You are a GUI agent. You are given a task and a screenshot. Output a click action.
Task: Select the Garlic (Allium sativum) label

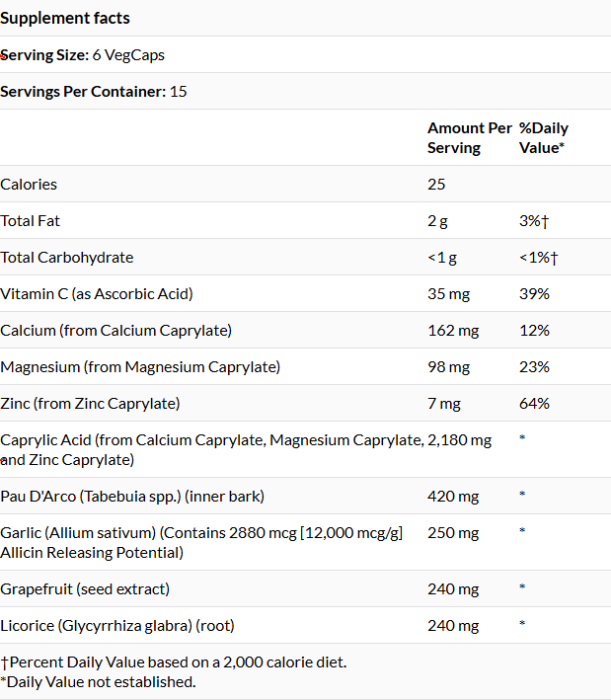[x=201, y=543]
